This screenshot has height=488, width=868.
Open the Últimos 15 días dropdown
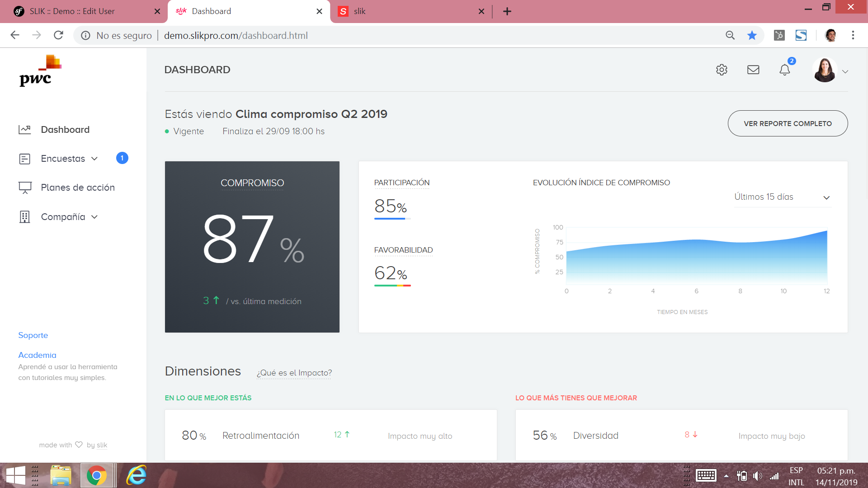(x=782, y=197)
